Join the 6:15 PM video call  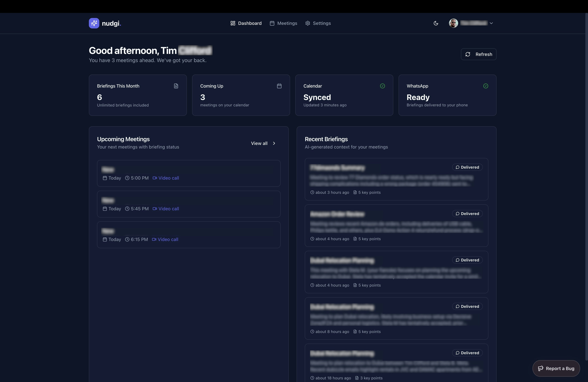(x=168, y=239)
